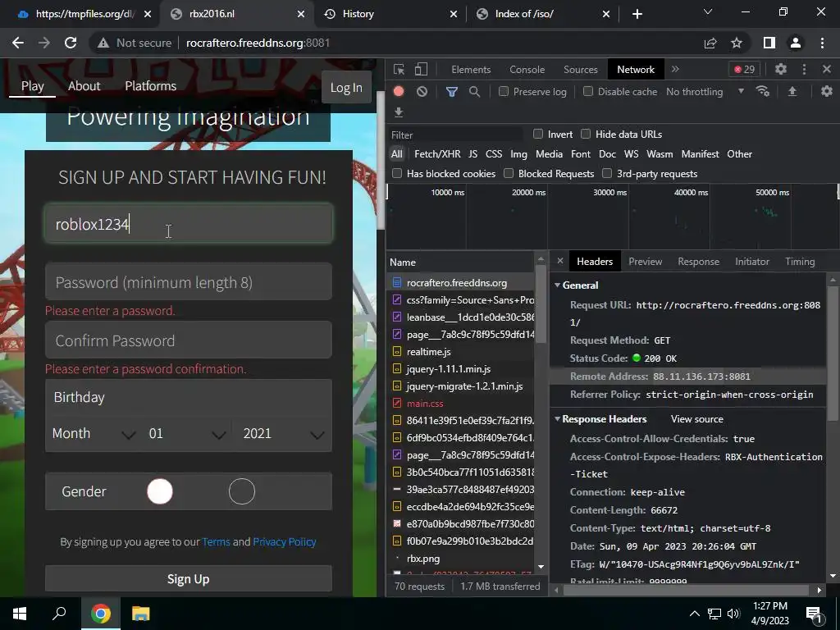Filter requests by Fetch/XHR
This screenshot has width=840, height=630.
pyautogui.click(x=437, y=153)
